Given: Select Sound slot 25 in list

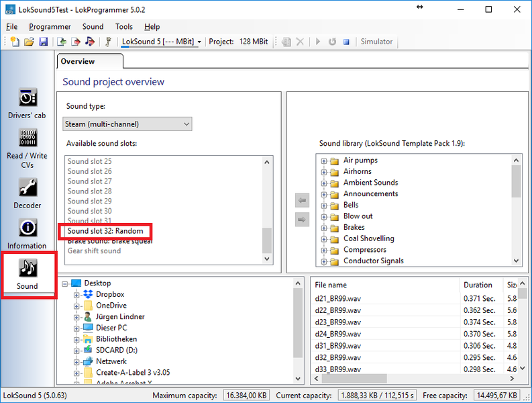Looking at the screenshot, I should tap(90, 161).
